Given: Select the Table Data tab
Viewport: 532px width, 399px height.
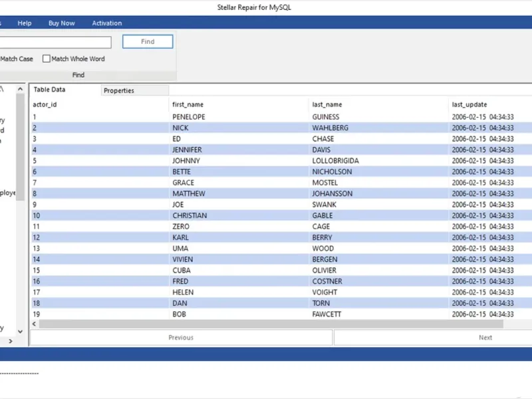Looking at the screenshot, I should 65,90.
